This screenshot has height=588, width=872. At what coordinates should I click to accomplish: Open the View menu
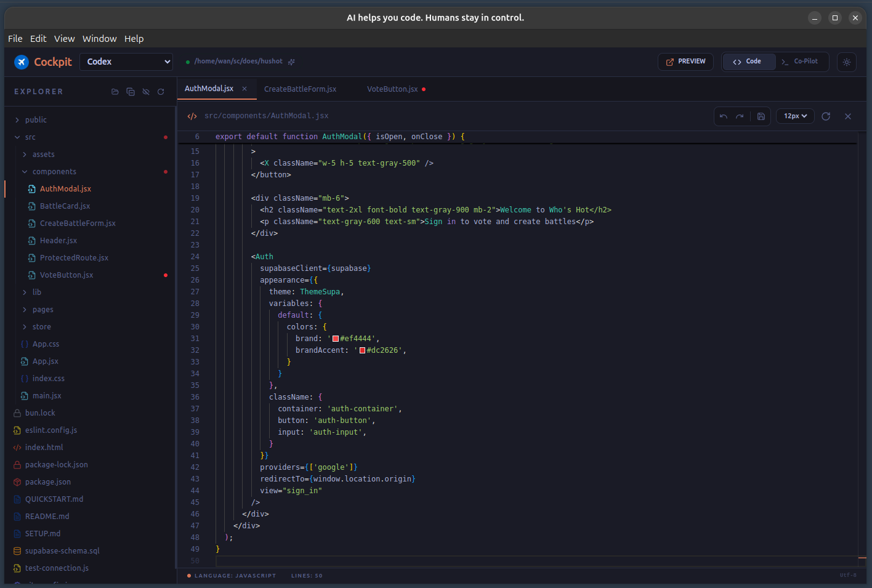(64, 39)
